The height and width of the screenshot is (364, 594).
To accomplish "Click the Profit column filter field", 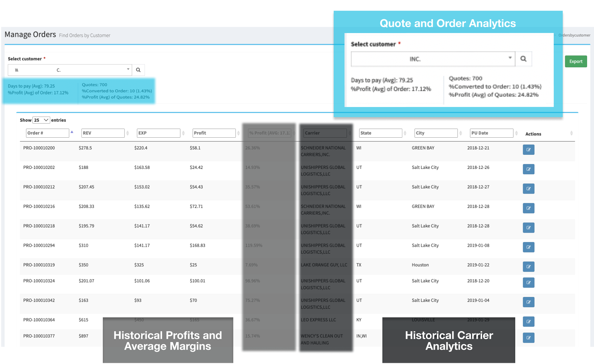I will [x=214, y=133].
